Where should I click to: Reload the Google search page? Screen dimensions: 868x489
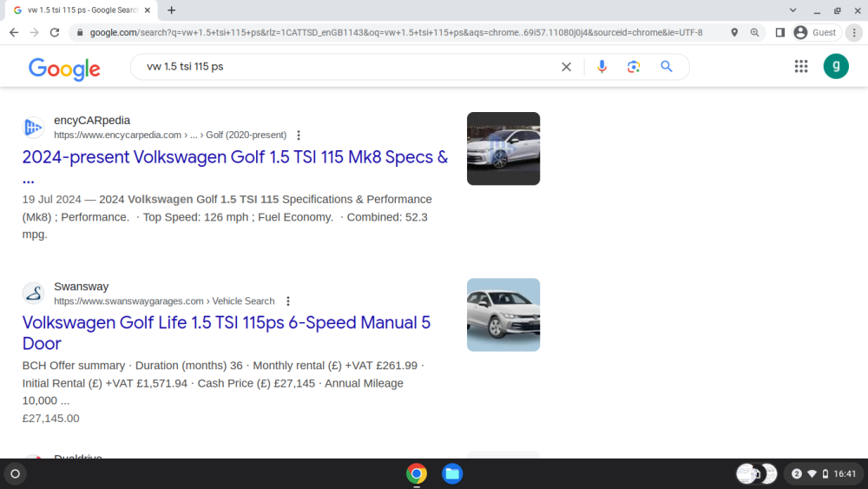[x=54, y=33]
